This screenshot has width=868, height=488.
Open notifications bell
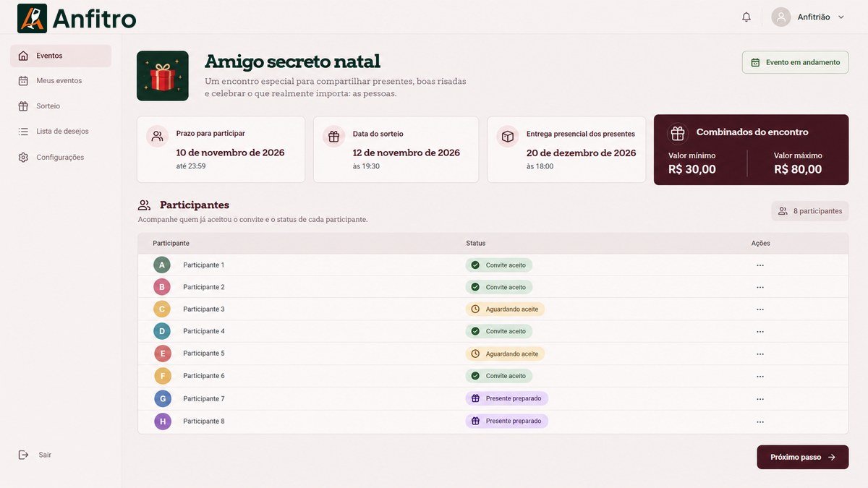(746, 17)
